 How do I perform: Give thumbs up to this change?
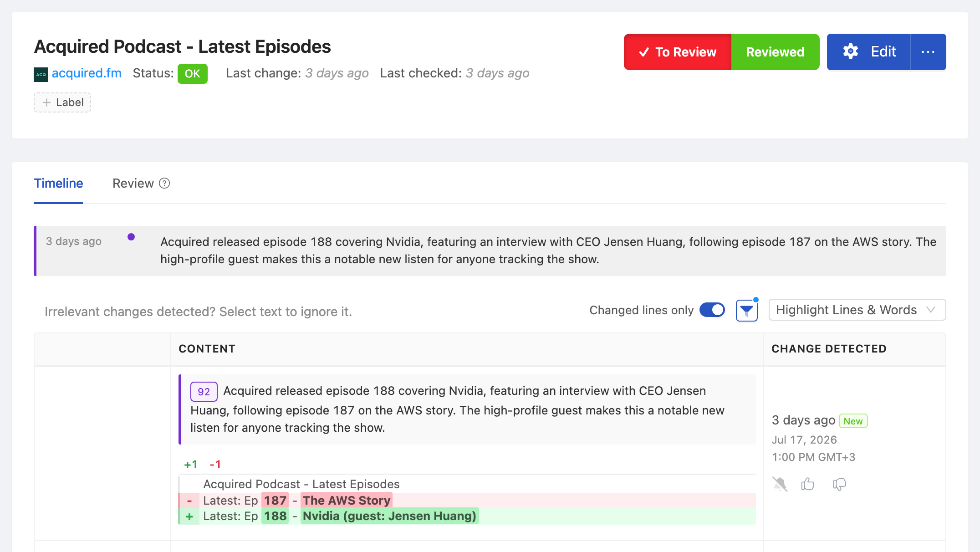[808, 484]
